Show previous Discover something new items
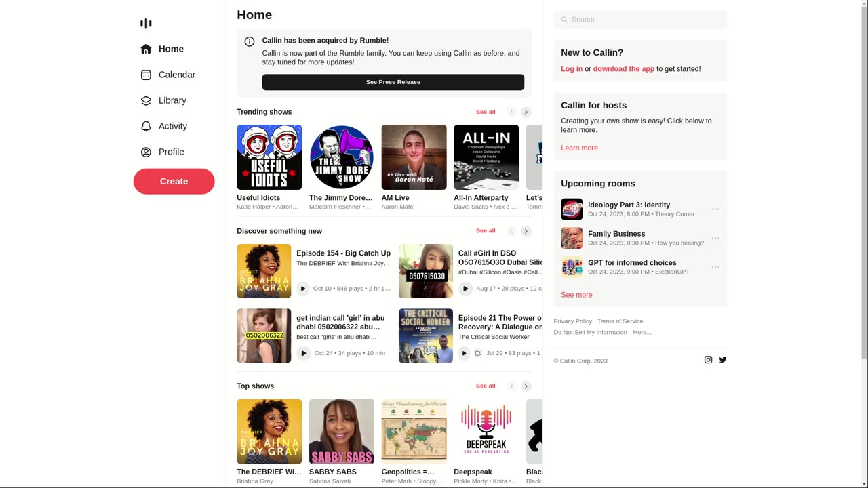Screen dimensions: 868x488 pyautogui.click(x=512, y=232)
